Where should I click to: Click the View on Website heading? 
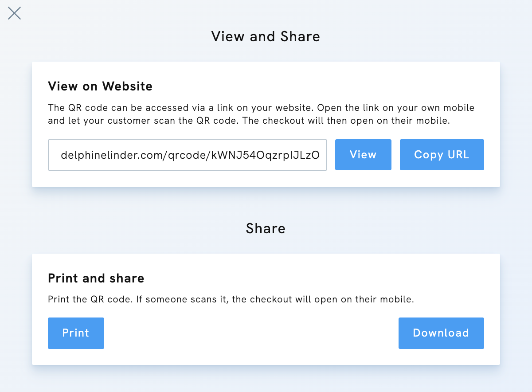click(100, 86)
